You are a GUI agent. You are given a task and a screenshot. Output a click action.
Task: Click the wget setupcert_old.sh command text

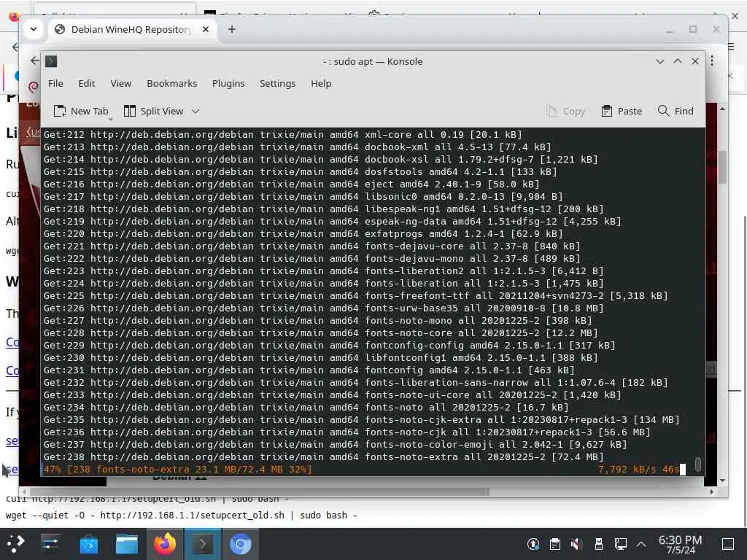(x=181, y=516)
